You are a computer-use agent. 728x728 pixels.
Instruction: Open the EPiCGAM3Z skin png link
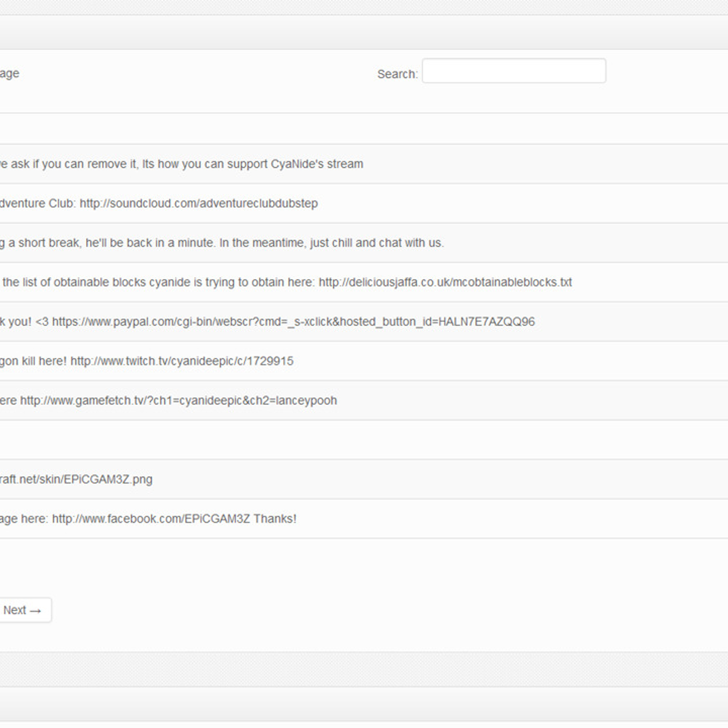coord(76,479)
